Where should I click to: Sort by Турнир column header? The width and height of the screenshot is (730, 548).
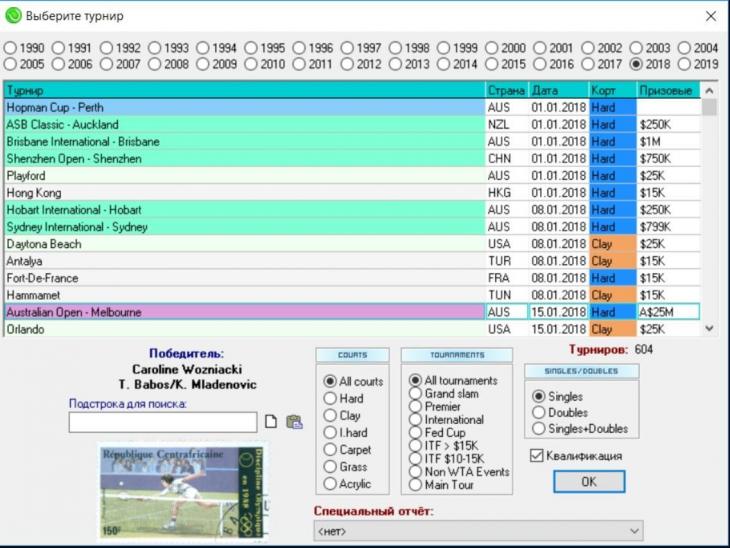pos(243,90)
